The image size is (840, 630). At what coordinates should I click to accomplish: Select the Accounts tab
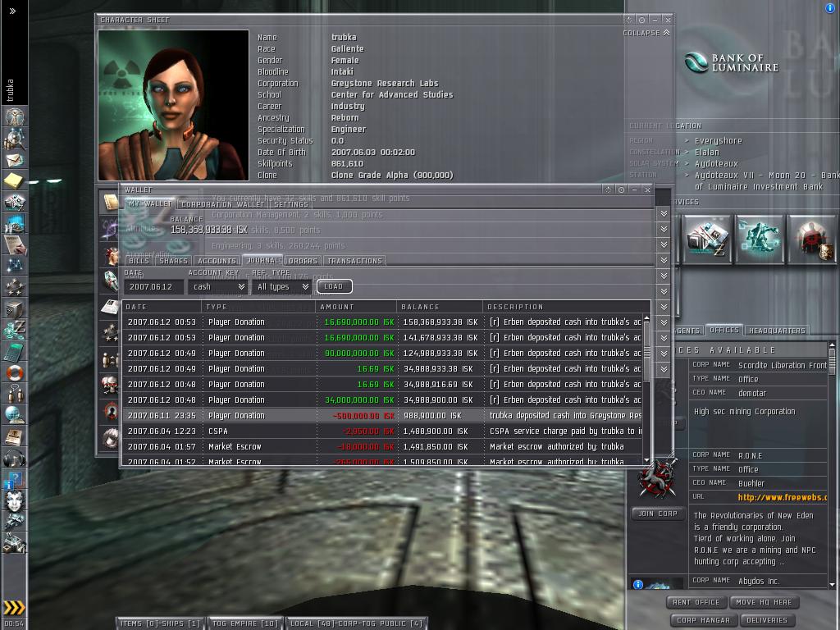pyautogui.click(x=217, y=261)
